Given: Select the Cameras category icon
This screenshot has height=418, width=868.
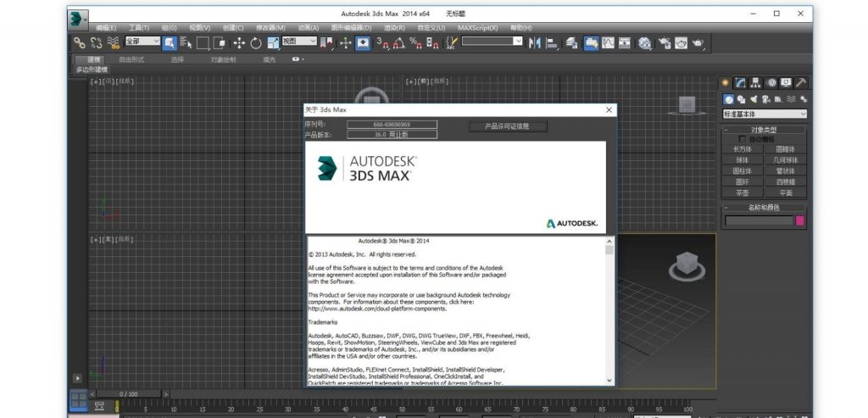Looking at the screenshot, I should (x=766, y=100).
